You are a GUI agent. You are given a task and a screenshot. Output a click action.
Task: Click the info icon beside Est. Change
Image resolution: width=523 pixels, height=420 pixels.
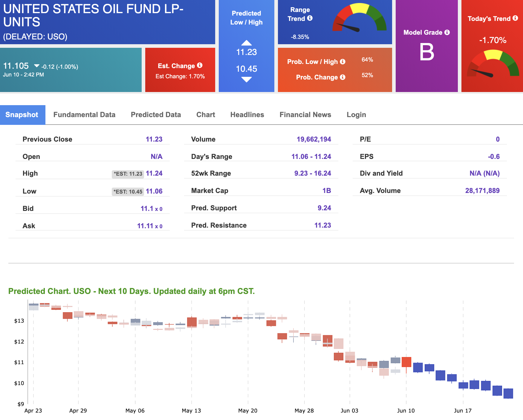tap(200, 65)
